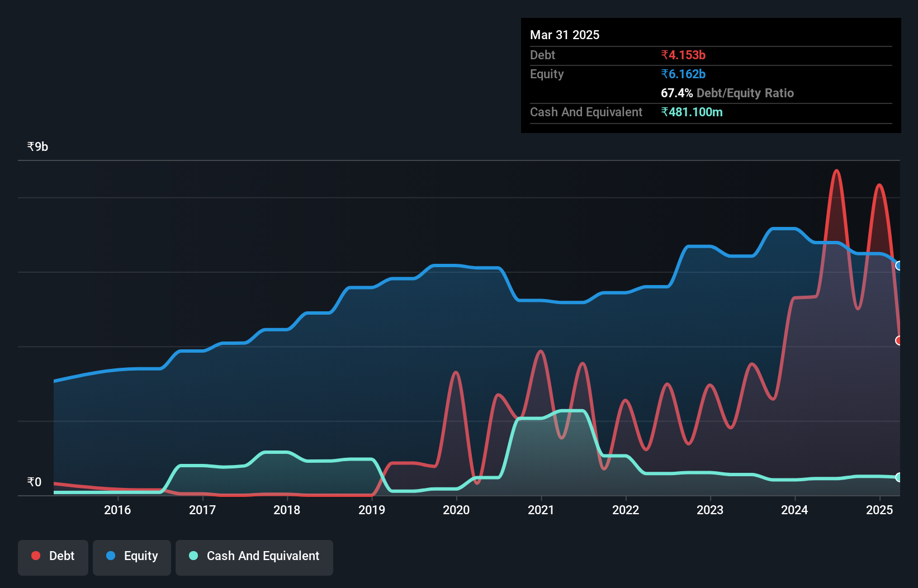Click the Mar 31 2025 tooltip date

[565, 35]
